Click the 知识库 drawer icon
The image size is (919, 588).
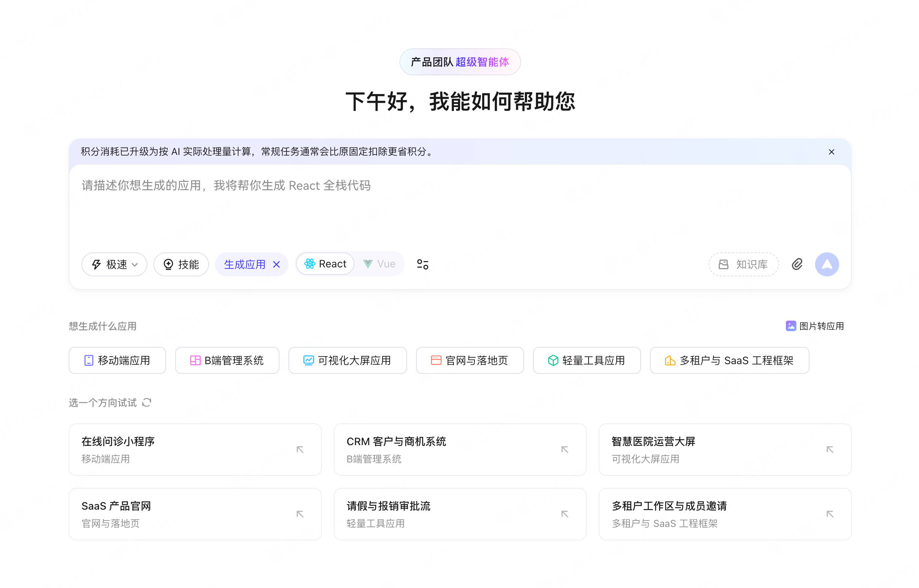pyautogui.click(x=723, y=264)
